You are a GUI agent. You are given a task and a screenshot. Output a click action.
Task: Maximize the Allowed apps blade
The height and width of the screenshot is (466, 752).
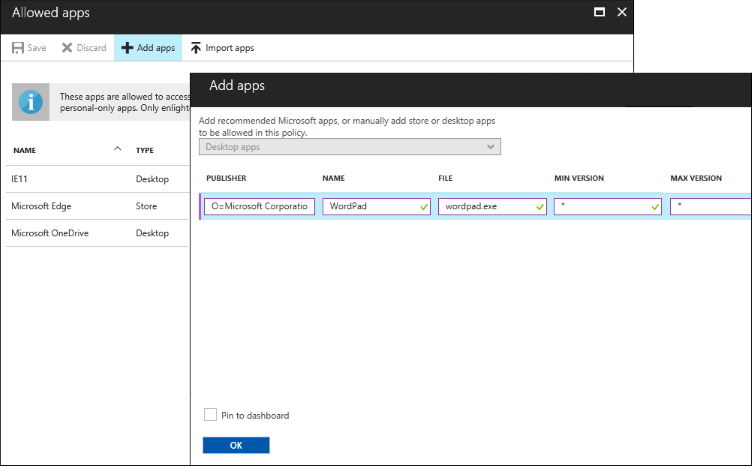coord(599,13)
